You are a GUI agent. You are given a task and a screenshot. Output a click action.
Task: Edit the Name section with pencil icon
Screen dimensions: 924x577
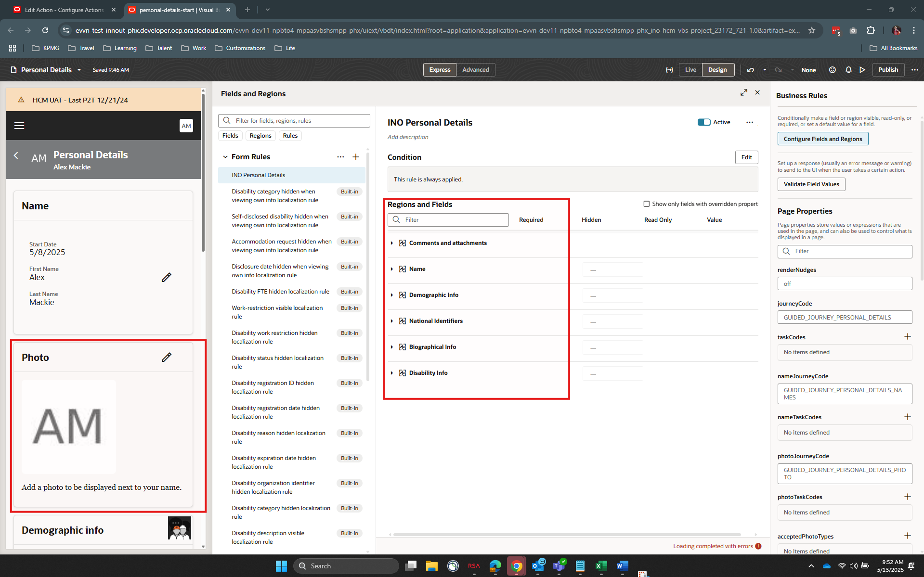pos(166,278)
